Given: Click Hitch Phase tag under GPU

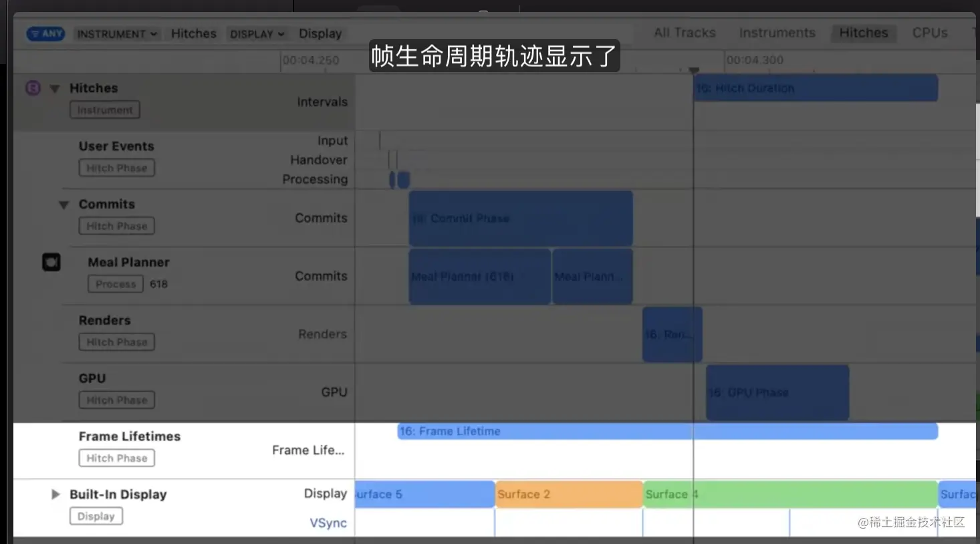Looking at the screenshot, I should [x=117, y=400].
